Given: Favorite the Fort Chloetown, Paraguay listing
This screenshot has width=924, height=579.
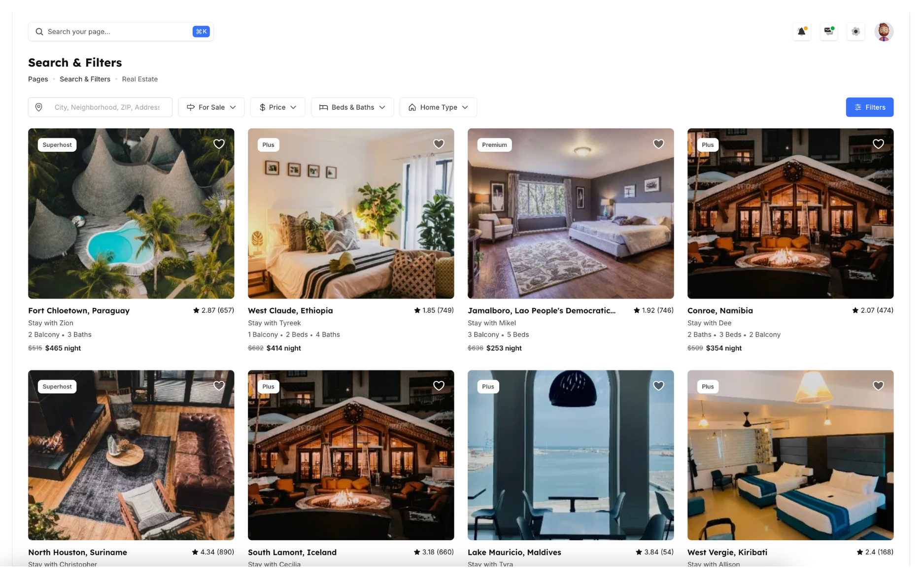Looking at the screenshot, I should pos(219,144).
